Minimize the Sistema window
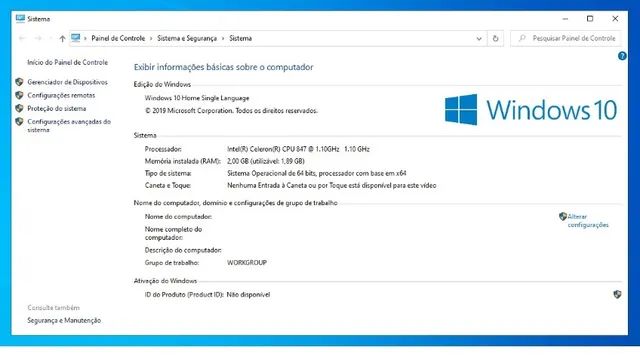 pyautogui.click(x=565, y=19)
